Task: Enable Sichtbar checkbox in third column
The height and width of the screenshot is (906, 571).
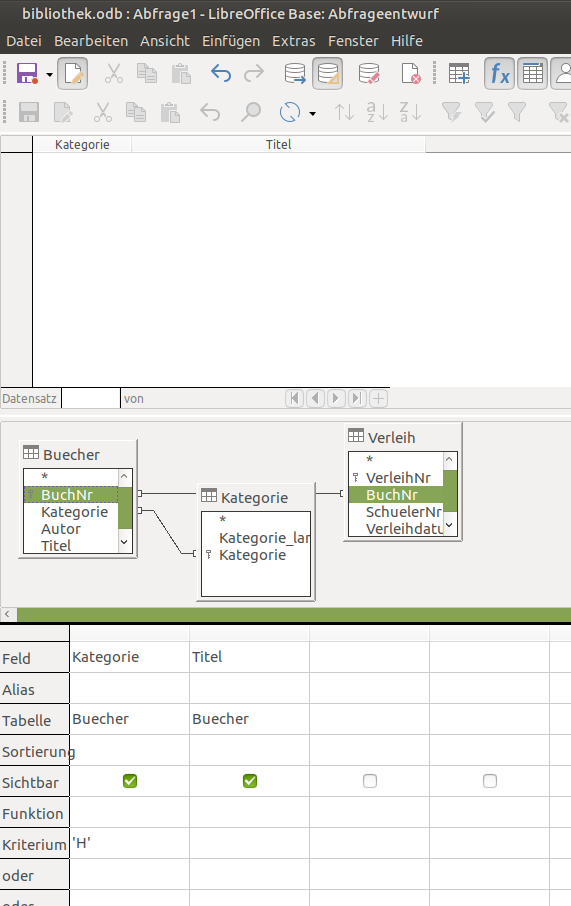Action: pos(370,781)
